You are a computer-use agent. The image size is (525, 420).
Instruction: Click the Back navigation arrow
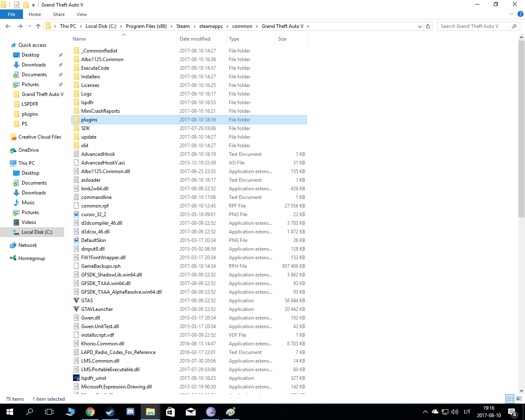tap(8, 26)
